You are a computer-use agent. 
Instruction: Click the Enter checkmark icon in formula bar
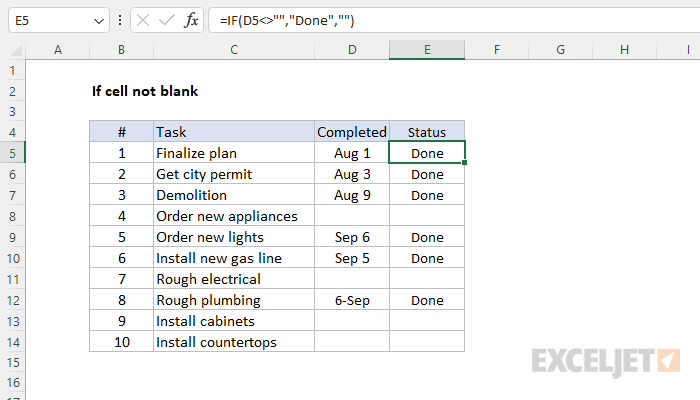167,20
